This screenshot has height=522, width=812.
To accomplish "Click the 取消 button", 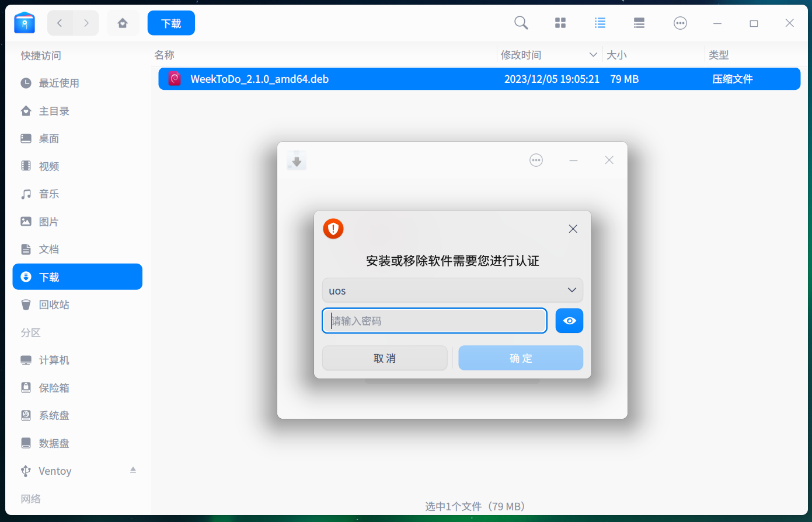I will coord(385,358).
